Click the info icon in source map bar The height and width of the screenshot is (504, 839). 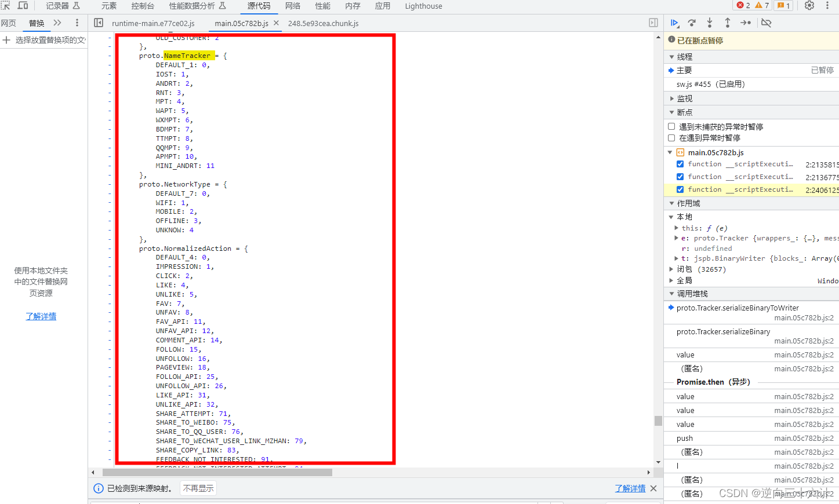[x=99, y=488]
